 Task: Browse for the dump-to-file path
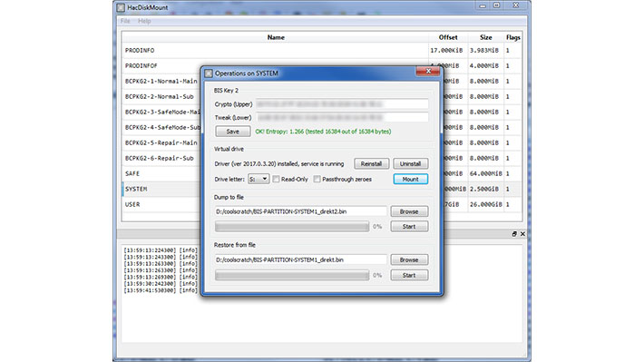(409, 211)
